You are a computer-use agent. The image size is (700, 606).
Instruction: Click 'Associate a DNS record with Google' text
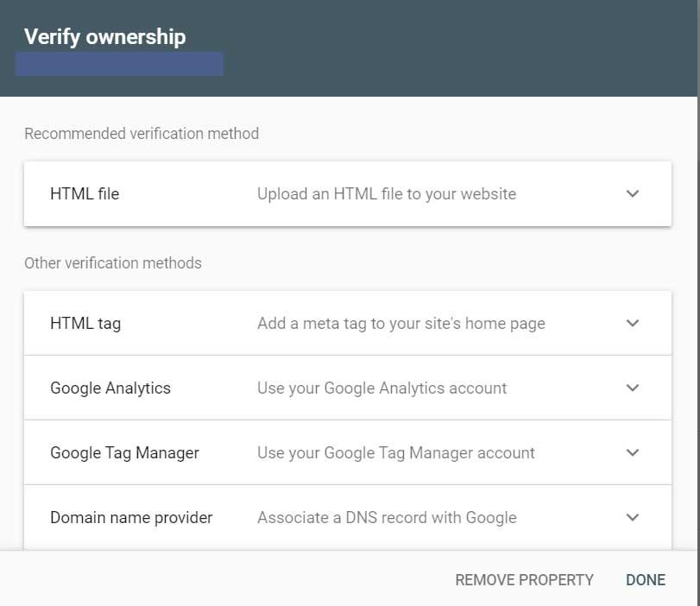point(386,517)
